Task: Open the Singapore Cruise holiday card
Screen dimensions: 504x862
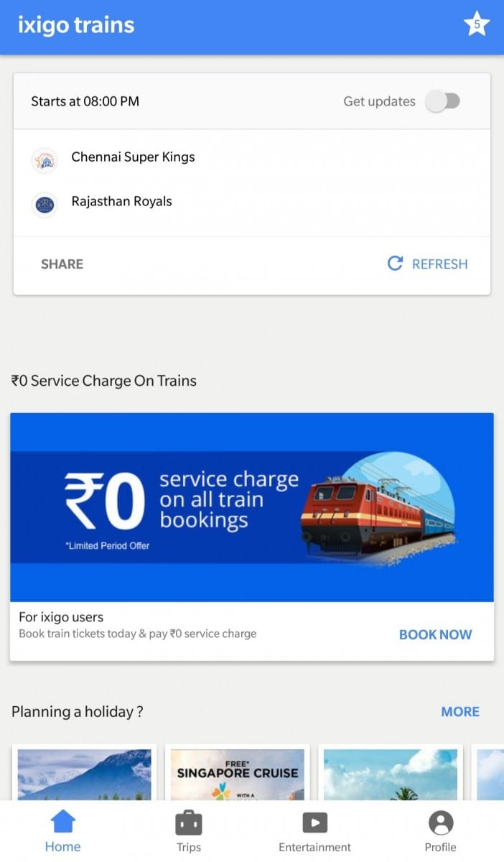Action: (x=237, y=773)
